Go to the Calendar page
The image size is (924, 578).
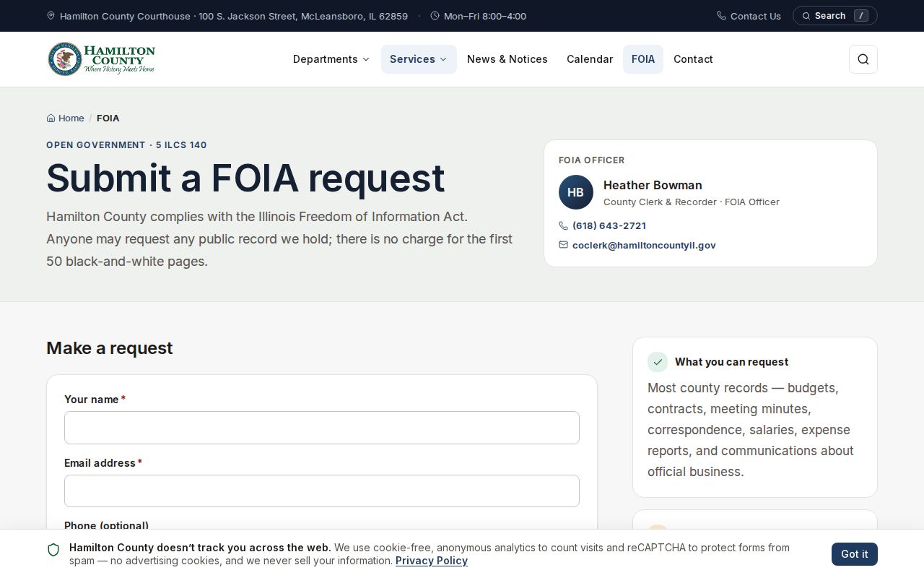[590, 59]
